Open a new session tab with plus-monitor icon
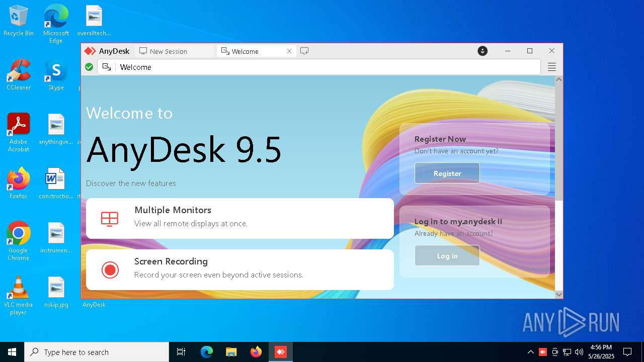 [304, 51]
